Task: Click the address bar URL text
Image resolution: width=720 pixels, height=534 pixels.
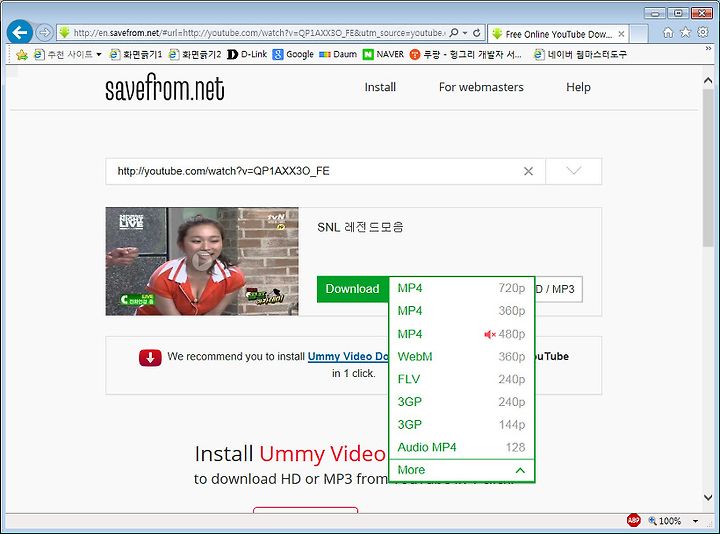Action: click(259, 33)
